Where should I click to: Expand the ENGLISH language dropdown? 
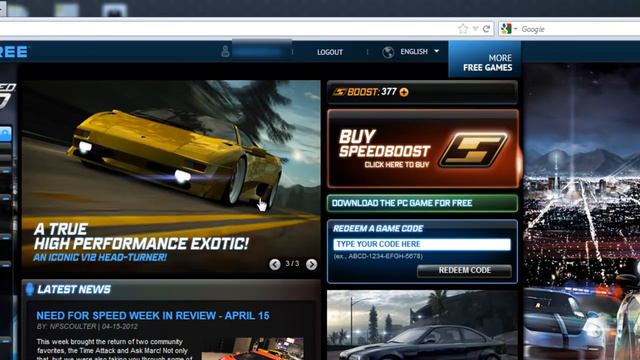click(x=420, y=51)
